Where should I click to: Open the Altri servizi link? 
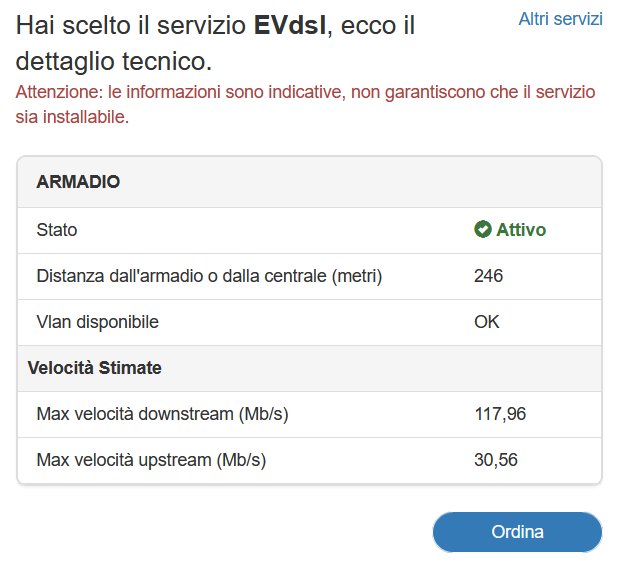(x=560, y=19)
